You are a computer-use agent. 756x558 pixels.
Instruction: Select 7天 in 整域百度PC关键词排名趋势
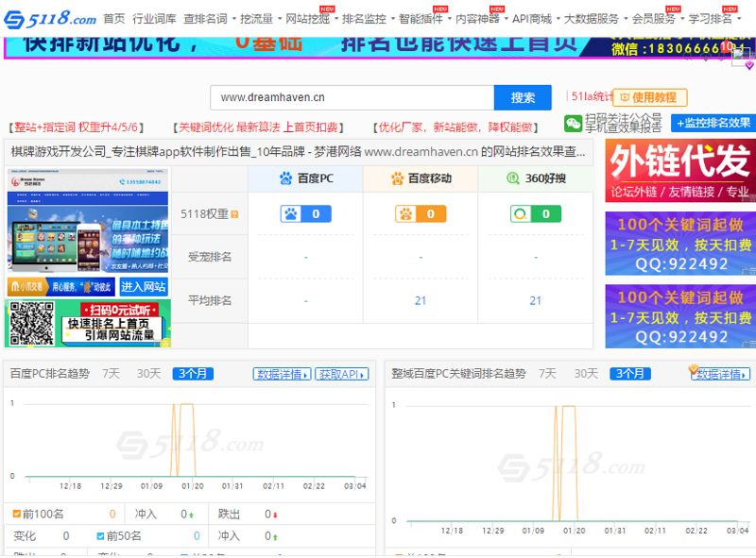pyautogui.click(x=547, y=374)
